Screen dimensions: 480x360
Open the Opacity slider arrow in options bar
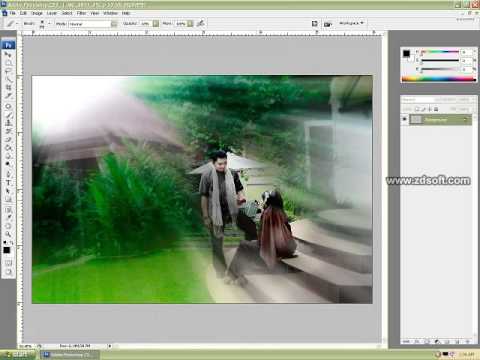coord(156,24)
